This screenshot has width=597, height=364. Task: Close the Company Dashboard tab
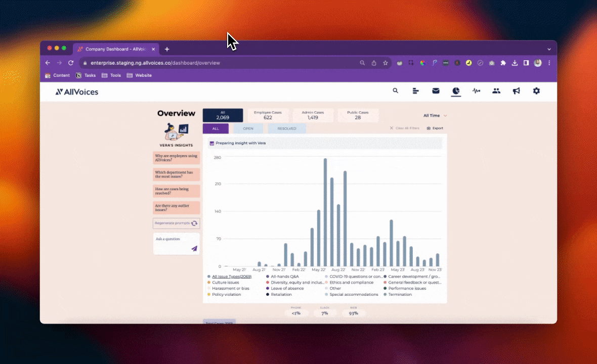click(153, 49)
